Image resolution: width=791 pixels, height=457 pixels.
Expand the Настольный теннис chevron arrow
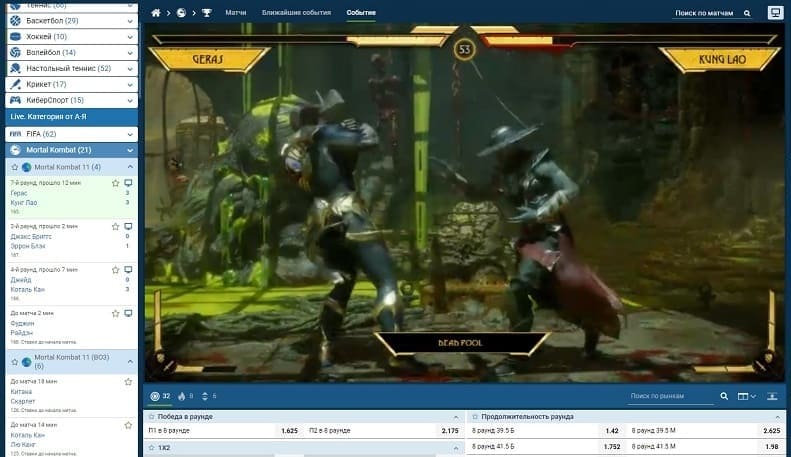(130, 69)
